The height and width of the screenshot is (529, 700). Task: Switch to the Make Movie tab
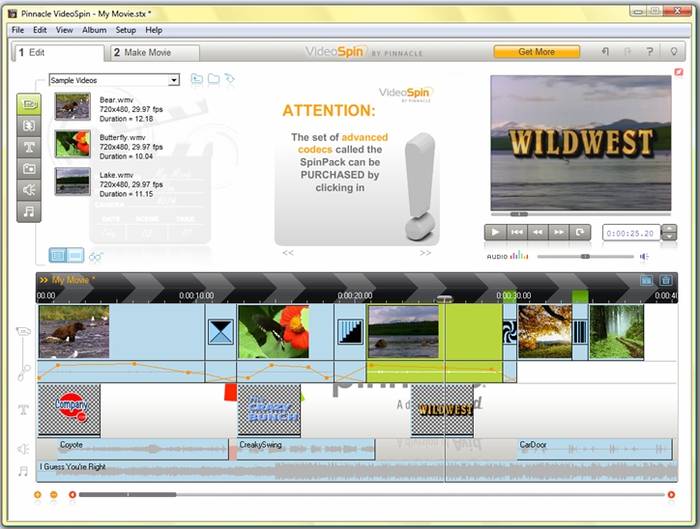point(154,53)
